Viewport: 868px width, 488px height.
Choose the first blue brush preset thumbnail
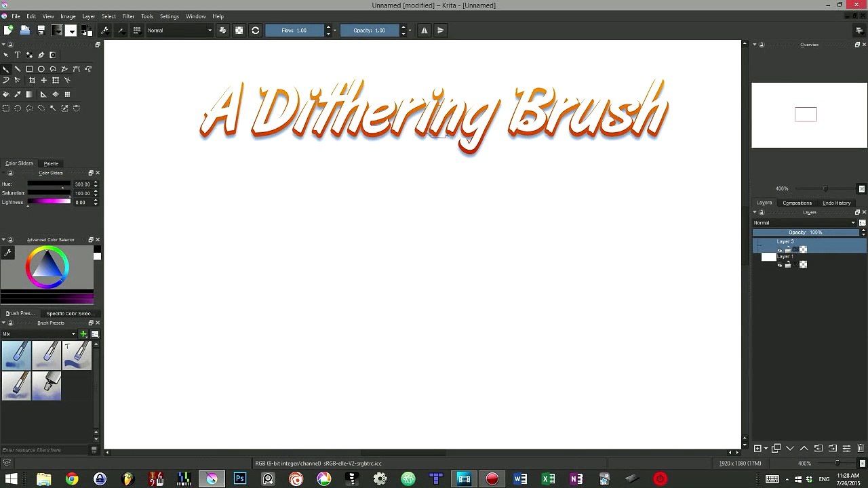pyautogui.click(x=16, y=355)
